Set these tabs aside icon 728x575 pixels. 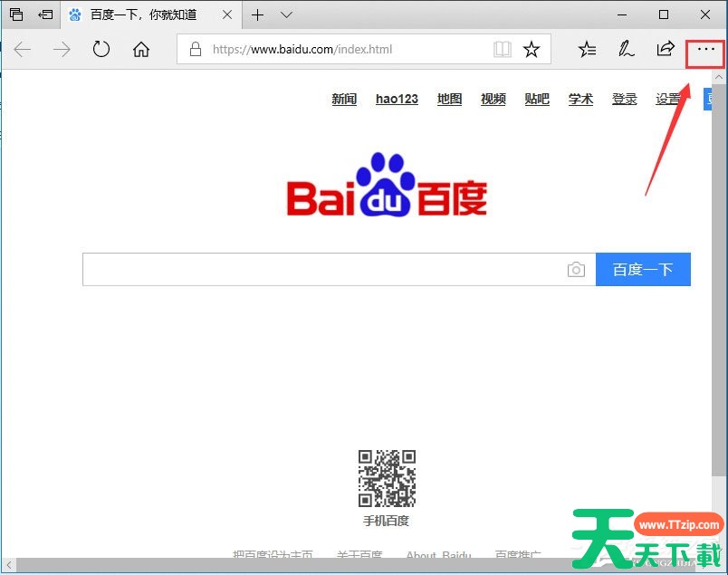45,14
